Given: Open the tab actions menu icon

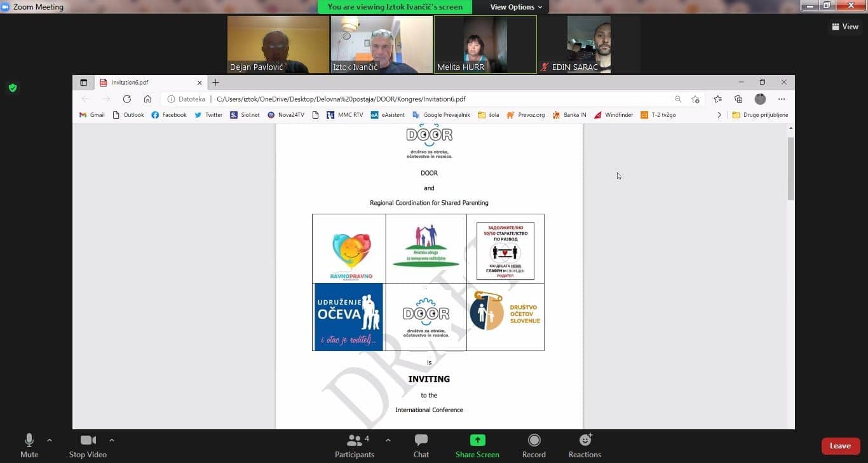Looking at the screenshot, I should coord(83,83).
